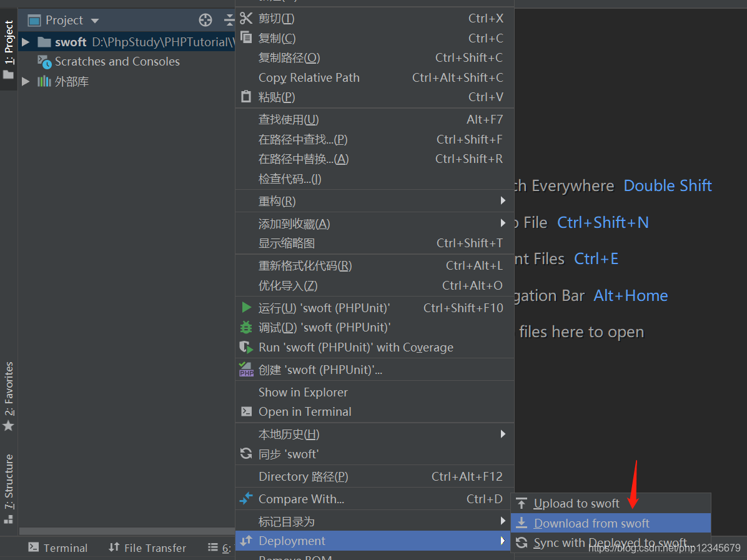Click the Project panel horizontal scrollbar
This screenshot has height=560, width=747.
(127, 531)
